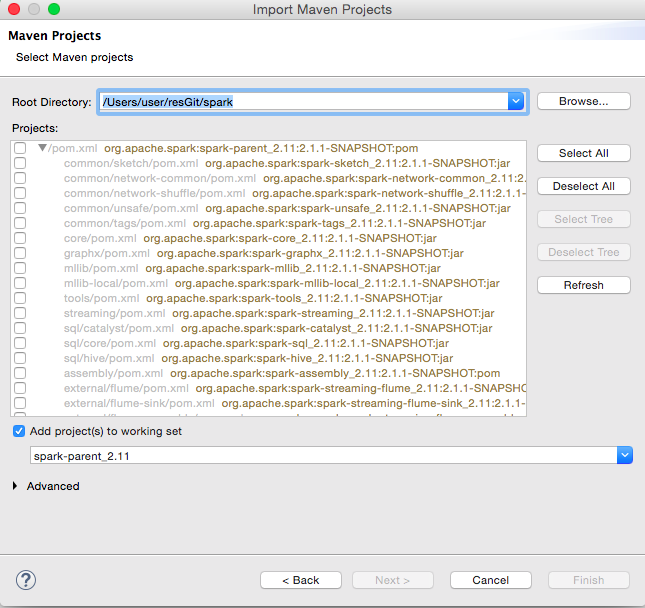The height and width of the screenshot is (608, 645).
Task: Select the spark-mllib_2.11 jar artifact text
Action: [x=293, y=268]
